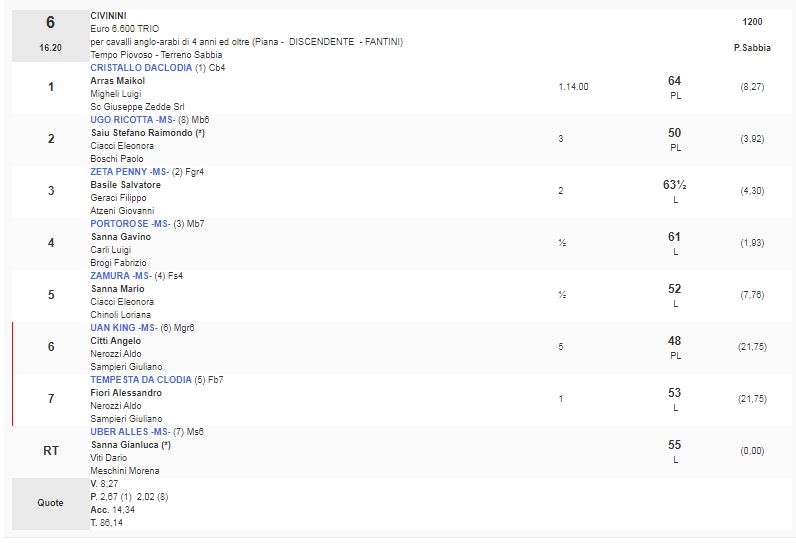The image size is (796, 543).
Task: Select jockey name Citti Angelo
Action: [115, 341]
